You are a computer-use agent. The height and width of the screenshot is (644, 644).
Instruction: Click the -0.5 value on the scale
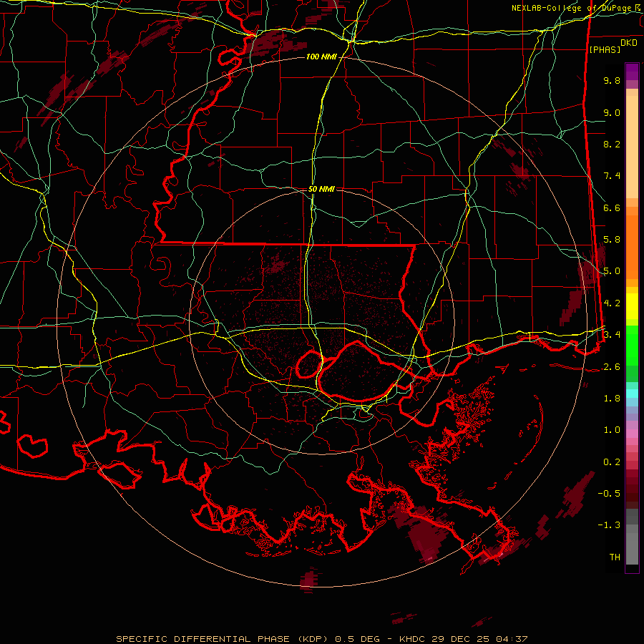609,494
